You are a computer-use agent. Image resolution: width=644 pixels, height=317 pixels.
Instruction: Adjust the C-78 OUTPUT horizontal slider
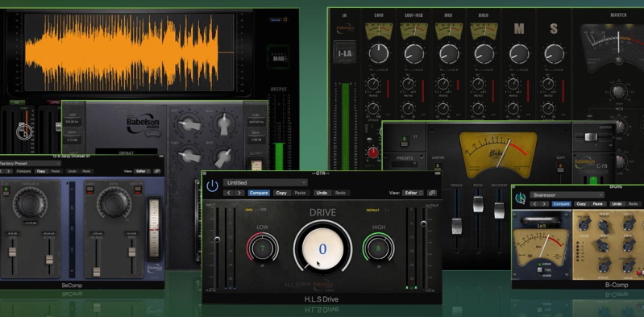pyautogui.click(x=591, y=137)
